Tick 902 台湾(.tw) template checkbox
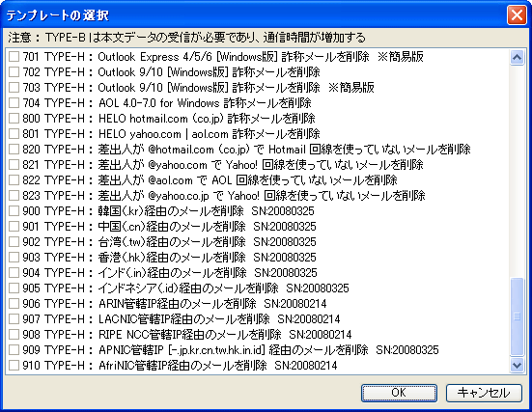Viewport: 532px width, 412px height. coord(14,242)
